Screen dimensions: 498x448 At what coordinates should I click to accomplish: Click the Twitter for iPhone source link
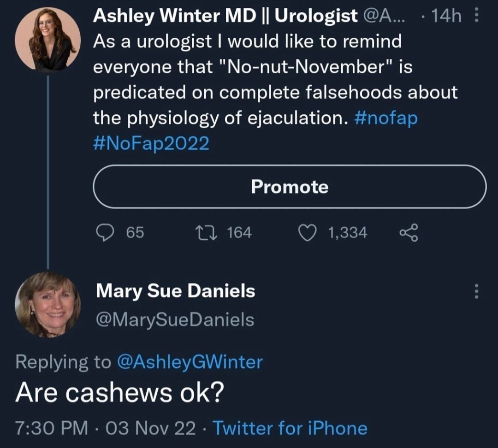(x=290, y=428)
